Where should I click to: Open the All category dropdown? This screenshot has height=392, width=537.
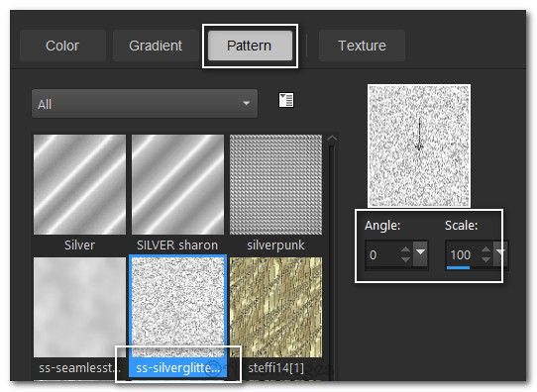[145, 104]
